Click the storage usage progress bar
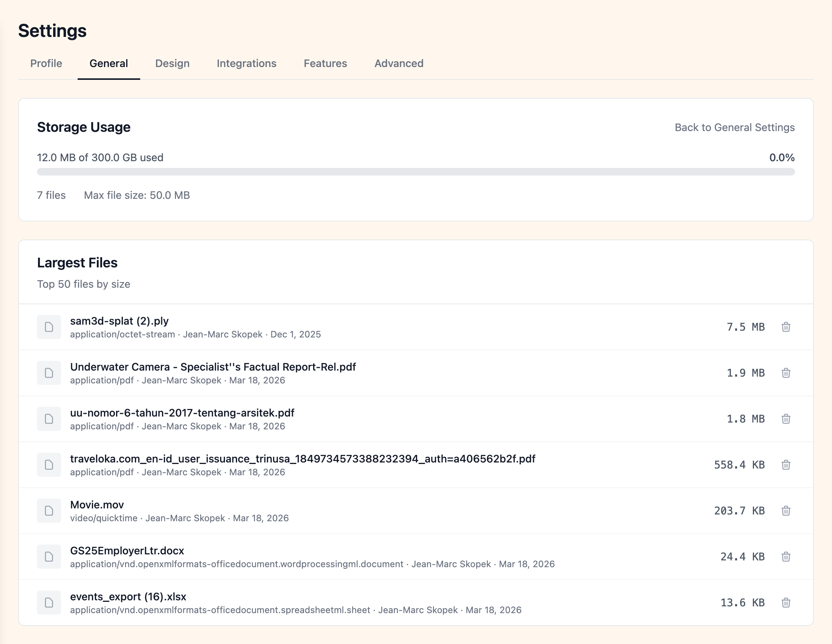The image size is (832, 644). coord(416,172)
